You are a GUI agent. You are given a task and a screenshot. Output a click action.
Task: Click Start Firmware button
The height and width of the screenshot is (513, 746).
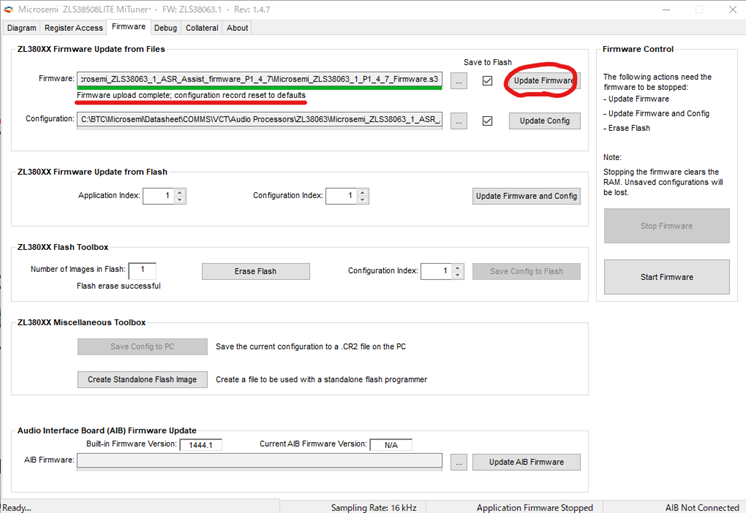pyautogui.click(x=666, y=276)
